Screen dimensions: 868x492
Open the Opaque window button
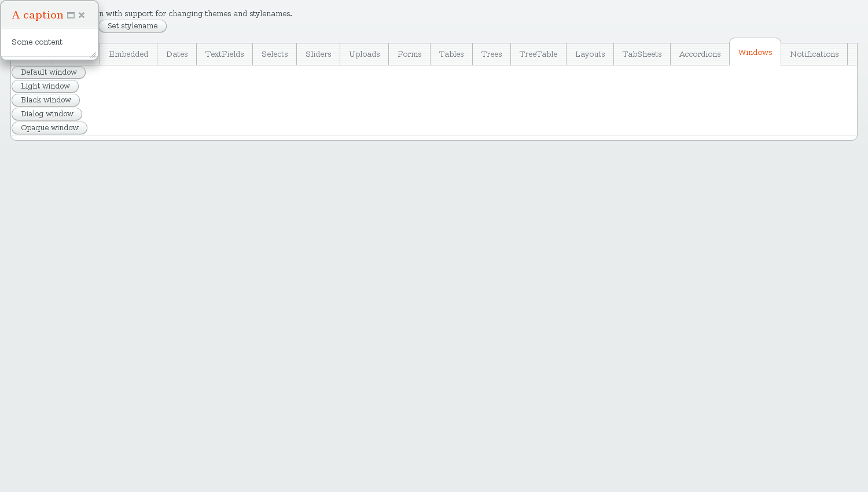coord(49,128)
